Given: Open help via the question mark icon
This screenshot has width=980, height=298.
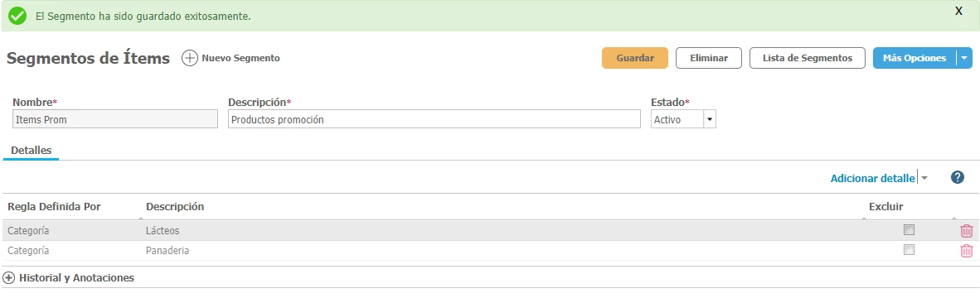Looking at the screenshot, I should [x=958, y=177].
